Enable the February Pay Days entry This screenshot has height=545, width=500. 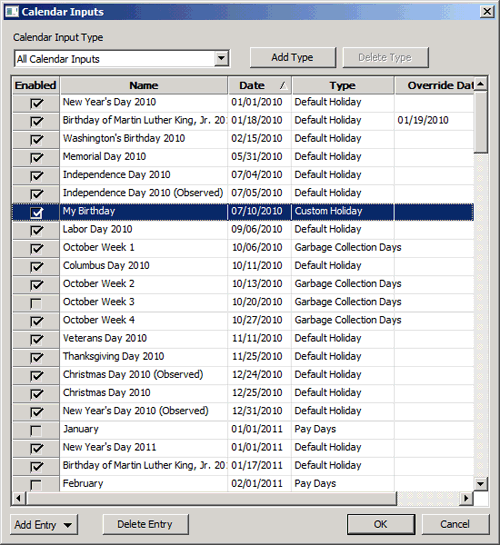pos(36,485)
